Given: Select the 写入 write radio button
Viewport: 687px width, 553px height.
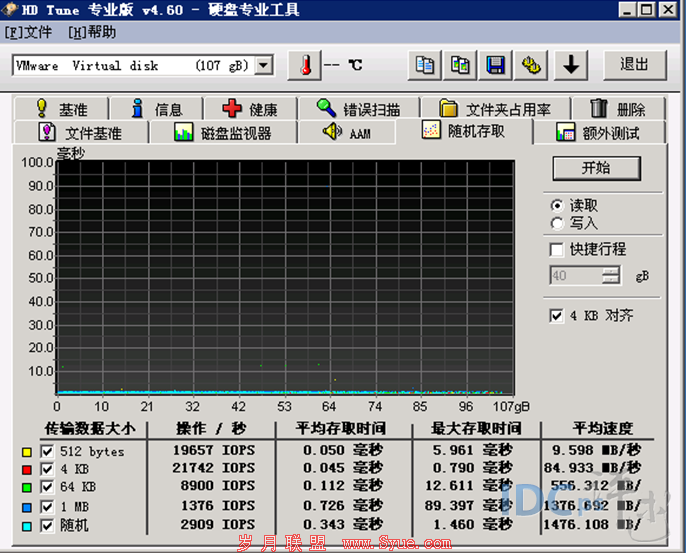Looking at the screenshot, I should (x=557, y=224).
